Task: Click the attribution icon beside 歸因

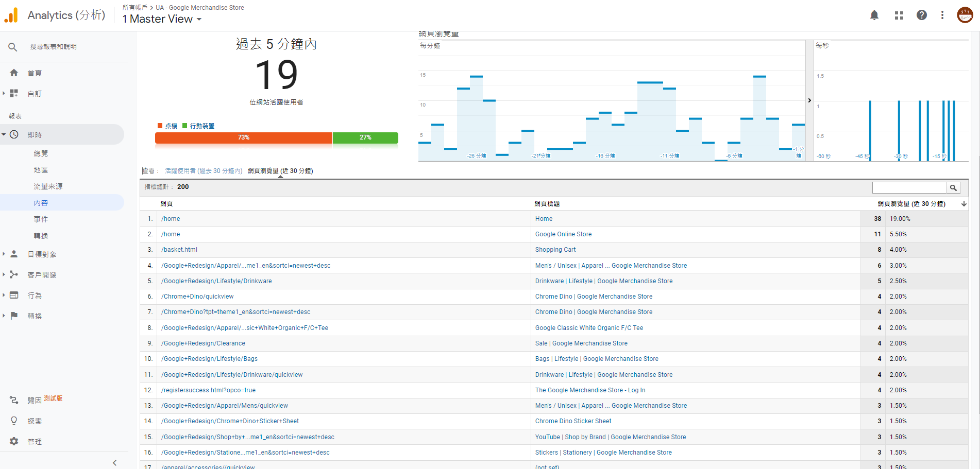Action: pos(14,400)
